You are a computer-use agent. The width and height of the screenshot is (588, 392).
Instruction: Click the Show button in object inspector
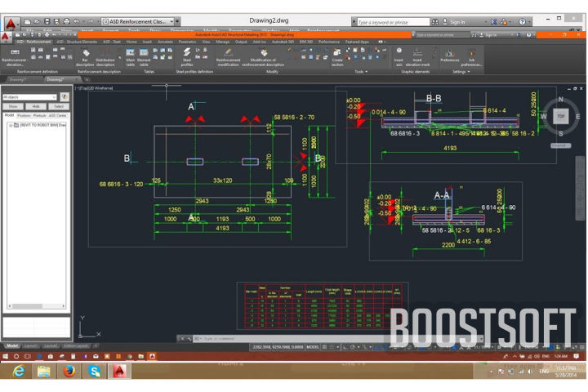tap(13, 107)
